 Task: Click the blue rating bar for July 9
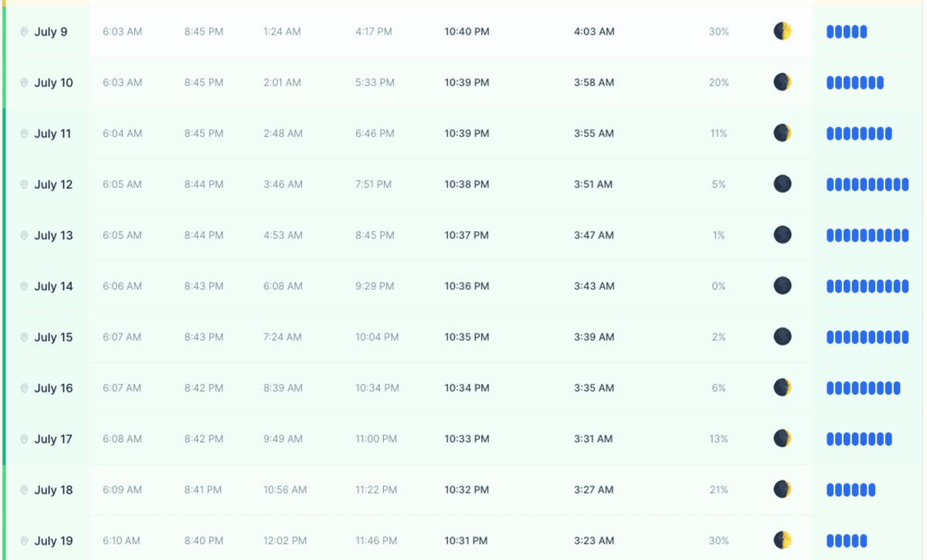pyautogui.click(x=847, y=32)
